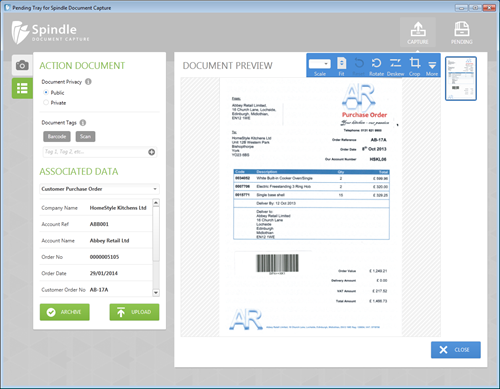This screenshot has height=389, width=500.
Task: Select the Private privacy radio button
Action: [46, 102]
